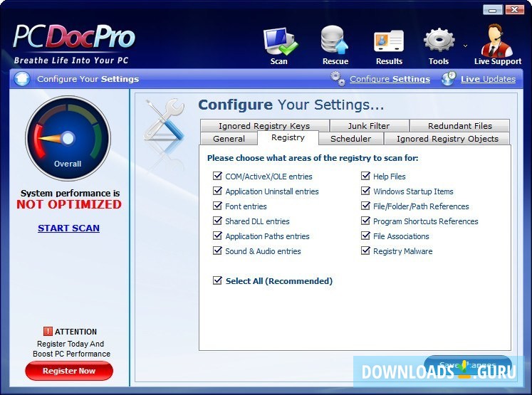This screenshot has width=532, height=395.
Task: Open the Redundant Files tab
Action: point(460,126)
